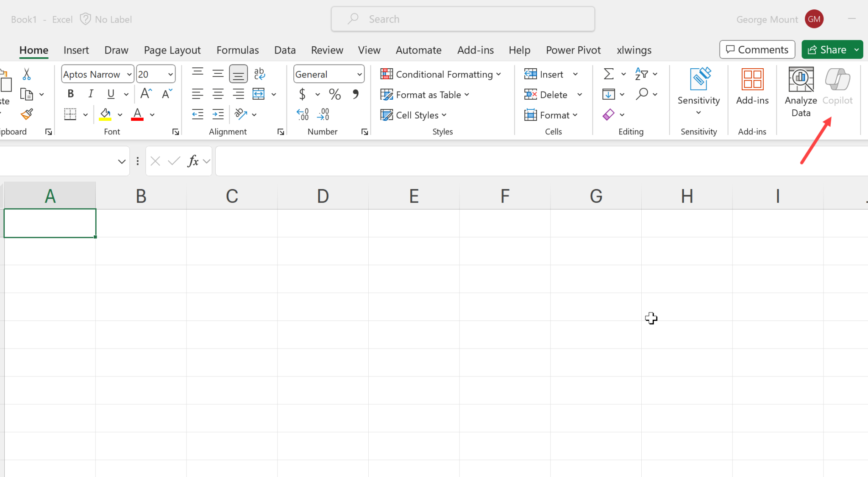The height and width of the screenshot is (477, 868).
Task: Click the Increase Decimal icon
Action: (x=303, y=114)
